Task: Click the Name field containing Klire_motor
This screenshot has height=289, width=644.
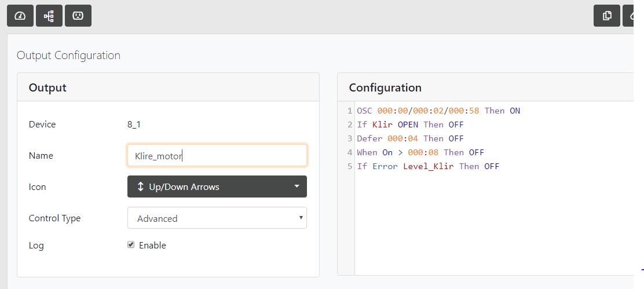Action: click(x=217, y=156)
